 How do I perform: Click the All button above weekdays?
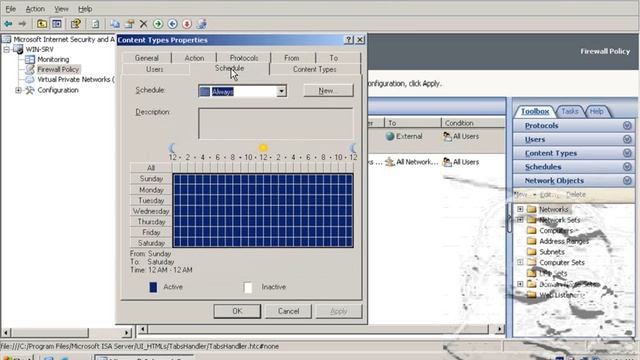151,168
